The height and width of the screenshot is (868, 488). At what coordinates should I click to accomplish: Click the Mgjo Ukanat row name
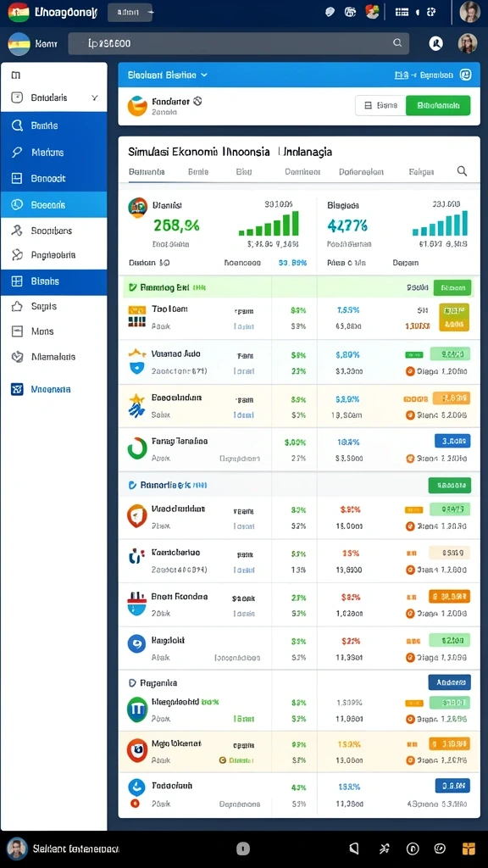coord(176,743)
